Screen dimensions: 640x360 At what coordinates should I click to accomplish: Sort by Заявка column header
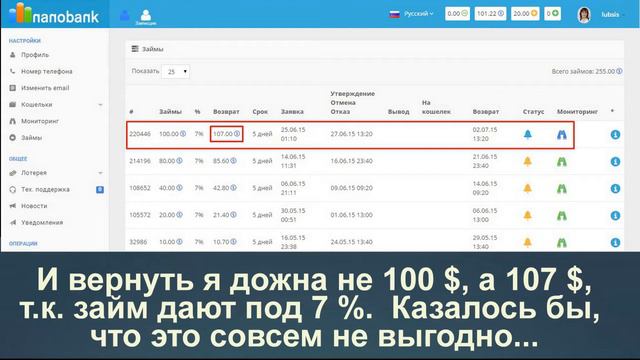click(292, 112)
